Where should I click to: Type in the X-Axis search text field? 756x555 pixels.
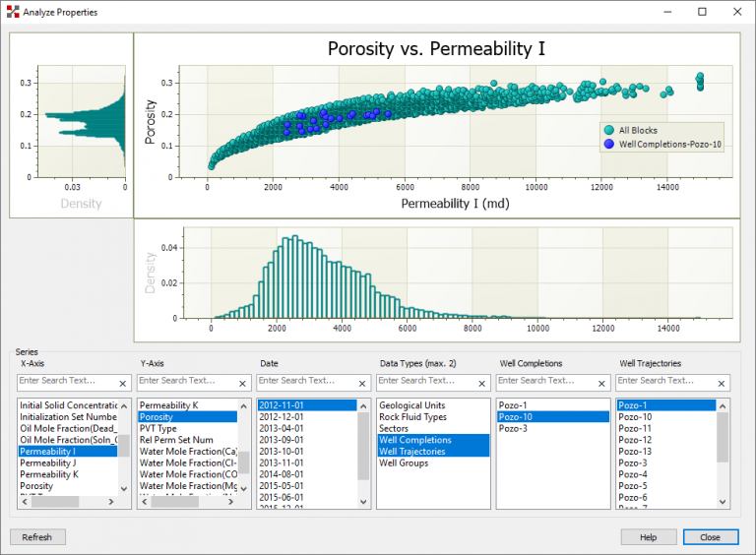point(65,381)
